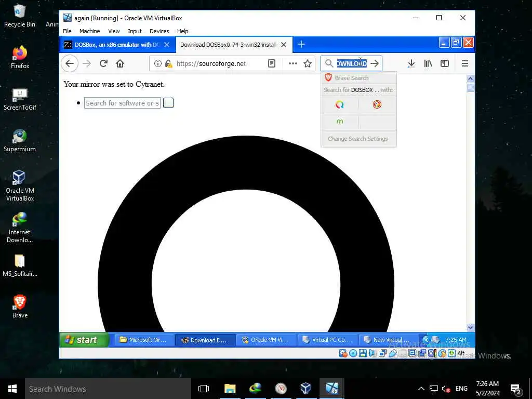Choose Brave Search in search dropdown
Viewport: 532px width, 399px height.
(358, 78)
